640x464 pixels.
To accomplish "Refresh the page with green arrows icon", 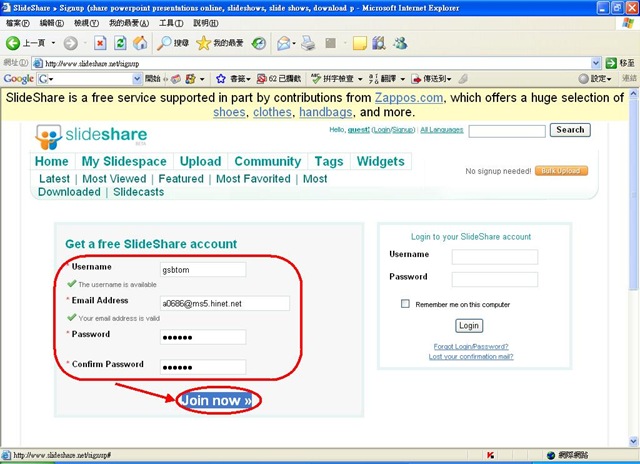I will [120, 43].
